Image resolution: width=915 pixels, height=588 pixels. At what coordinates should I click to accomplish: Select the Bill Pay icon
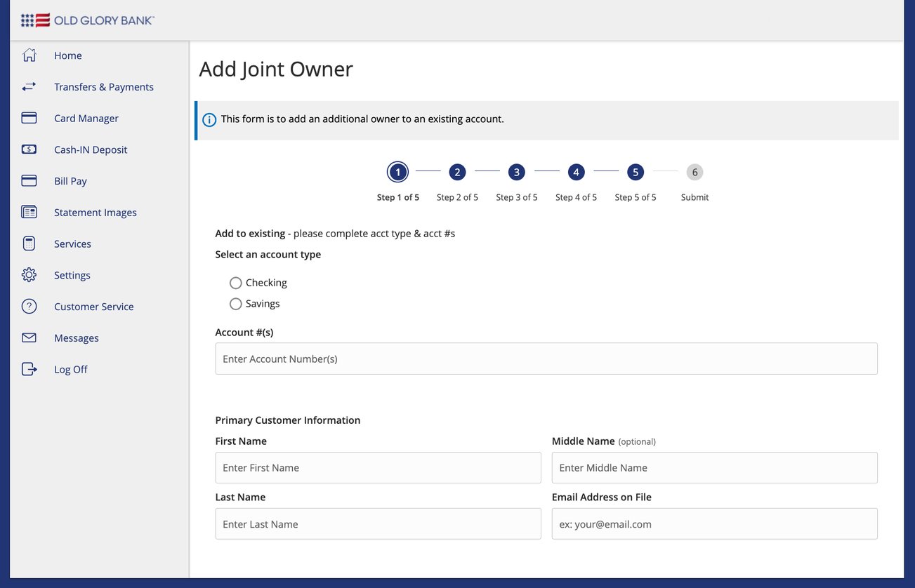pos(29,180)
